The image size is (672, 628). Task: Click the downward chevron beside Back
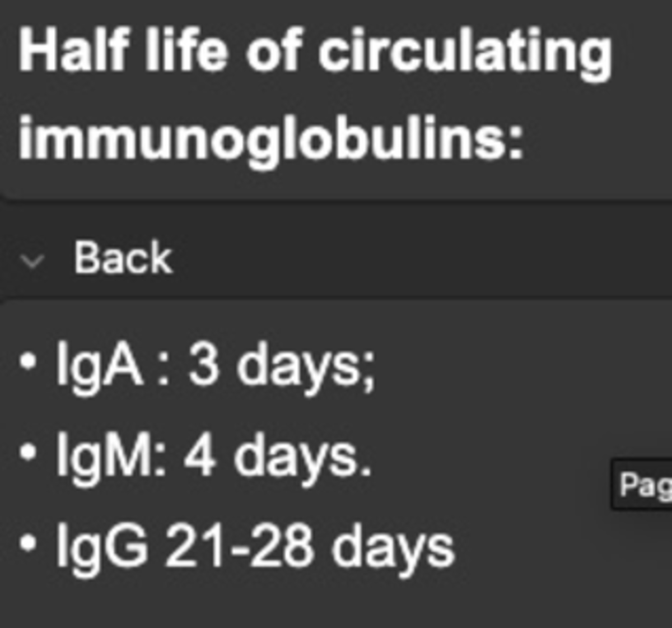click(32, 259)
